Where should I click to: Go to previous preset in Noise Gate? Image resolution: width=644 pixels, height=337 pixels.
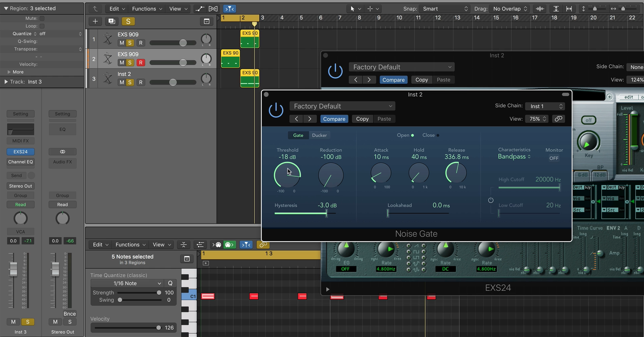pos(296,119)
